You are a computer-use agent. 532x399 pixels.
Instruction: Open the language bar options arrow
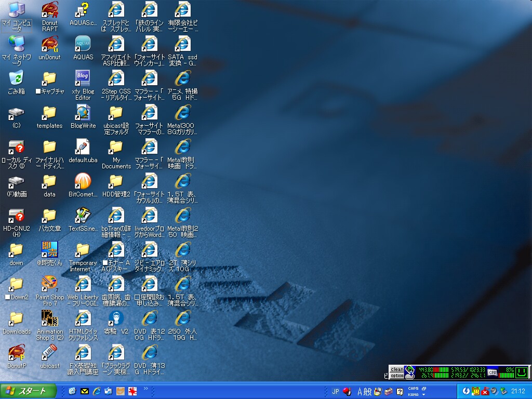click(x=423, y=395)
